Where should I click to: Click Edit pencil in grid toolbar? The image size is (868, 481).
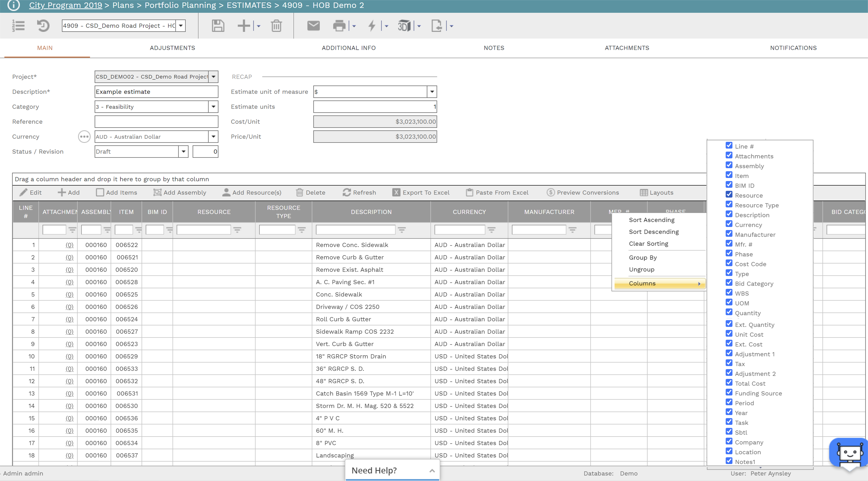pos(30,192)
